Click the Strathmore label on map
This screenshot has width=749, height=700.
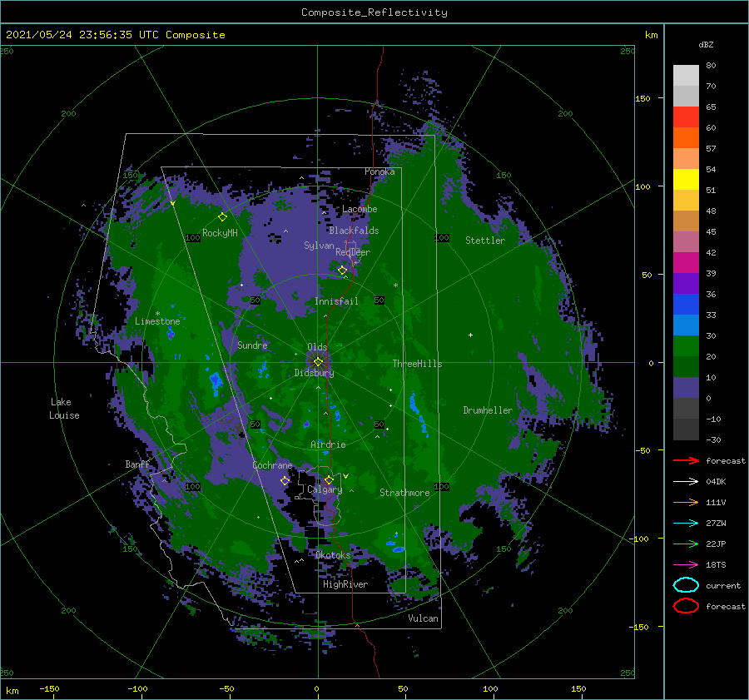point(404,493)
